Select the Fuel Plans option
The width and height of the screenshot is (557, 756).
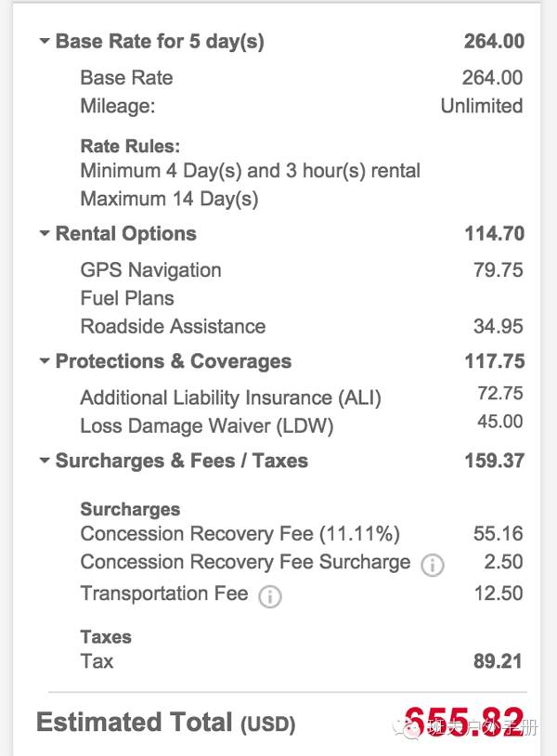pos(127,298)
